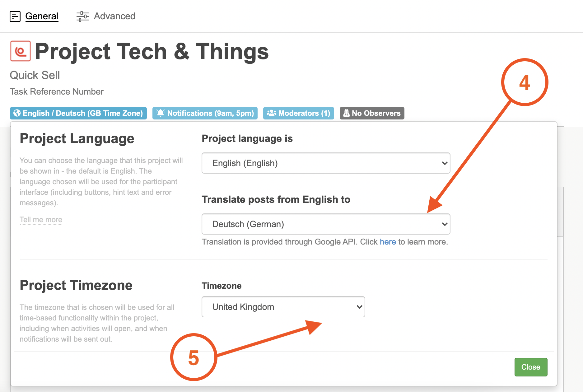
Task: Click the bell icon on Notifications badge
Action: coord(160,113)
